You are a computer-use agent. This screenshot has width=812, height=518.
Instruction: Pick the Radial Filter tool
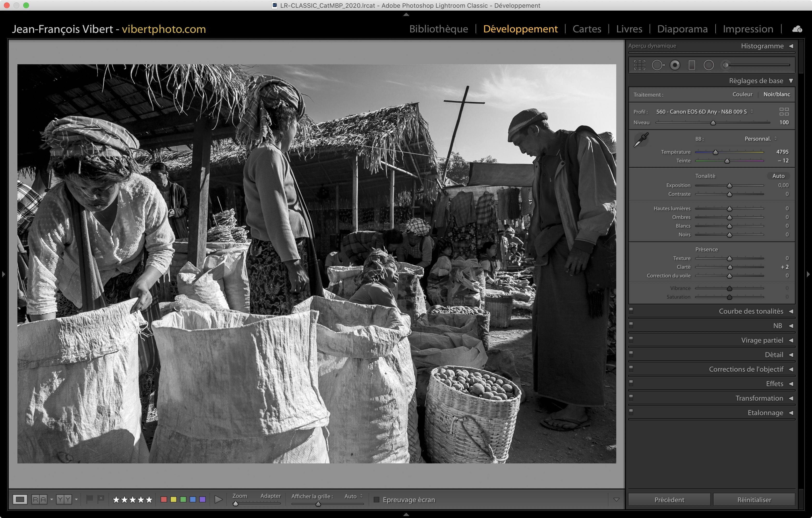709,65
